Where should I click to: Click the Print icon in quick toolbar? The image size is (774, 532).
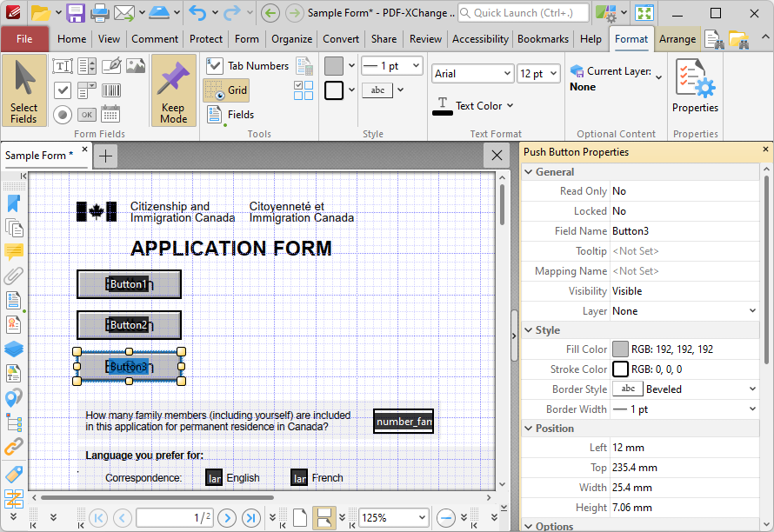pos(99,13)
